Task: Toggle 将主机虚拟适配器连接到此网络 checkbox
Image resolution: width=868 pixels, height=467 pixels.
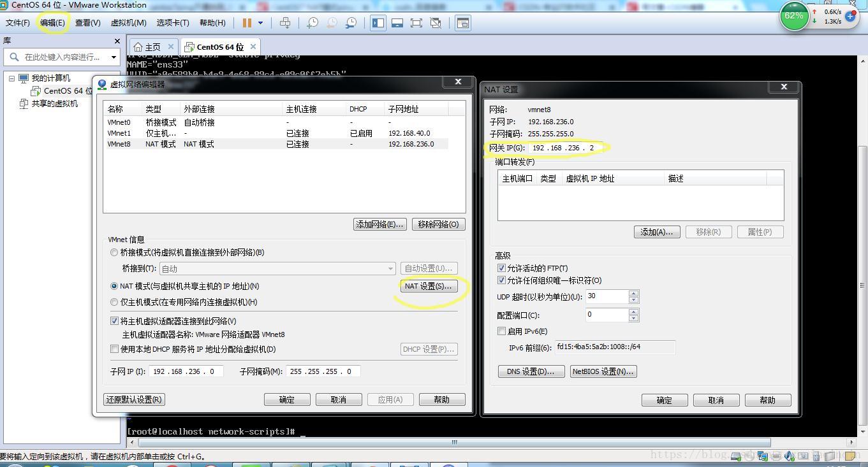Action: (114, 321)
